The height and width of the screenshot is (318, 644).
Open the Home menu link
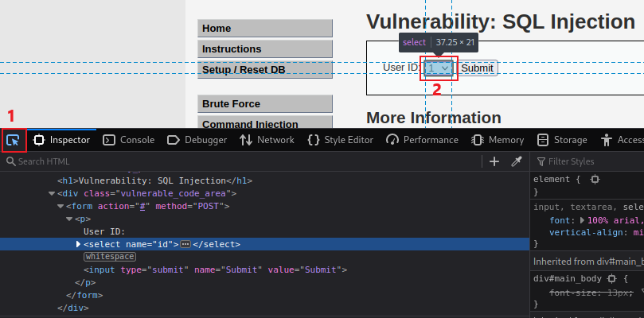coord(265,29)
